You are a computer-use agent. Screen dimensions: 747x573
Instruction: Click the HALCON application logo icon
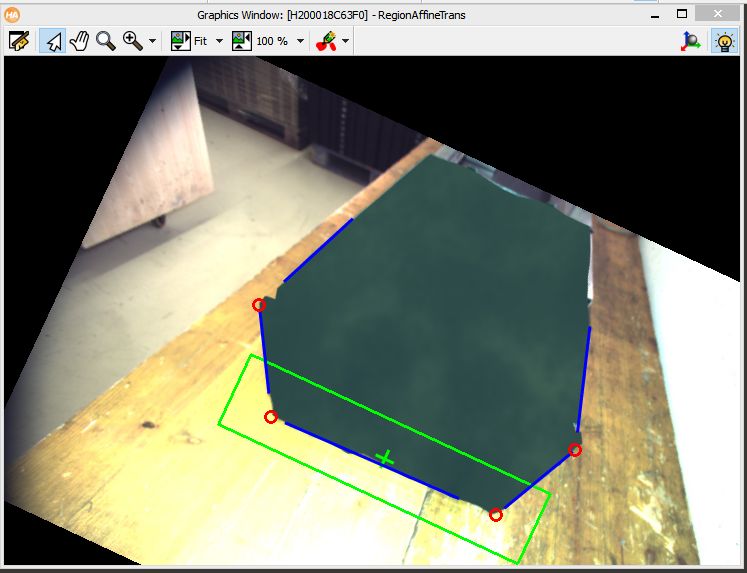12,15
